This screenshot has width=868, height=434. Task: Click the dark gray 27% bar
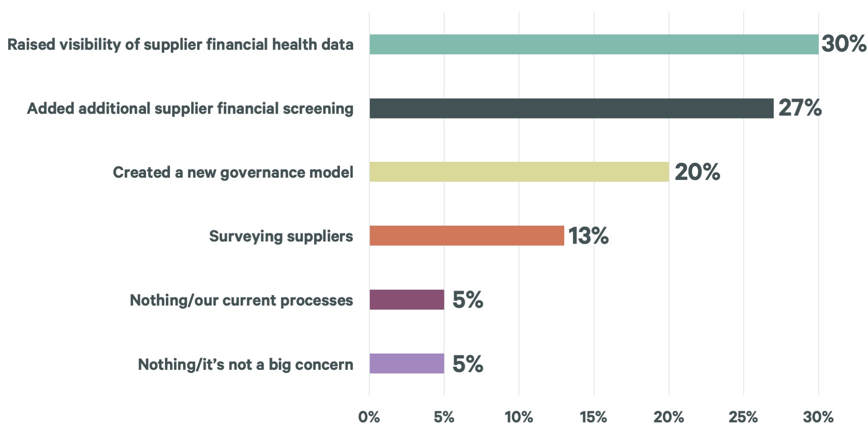(571, 108)
